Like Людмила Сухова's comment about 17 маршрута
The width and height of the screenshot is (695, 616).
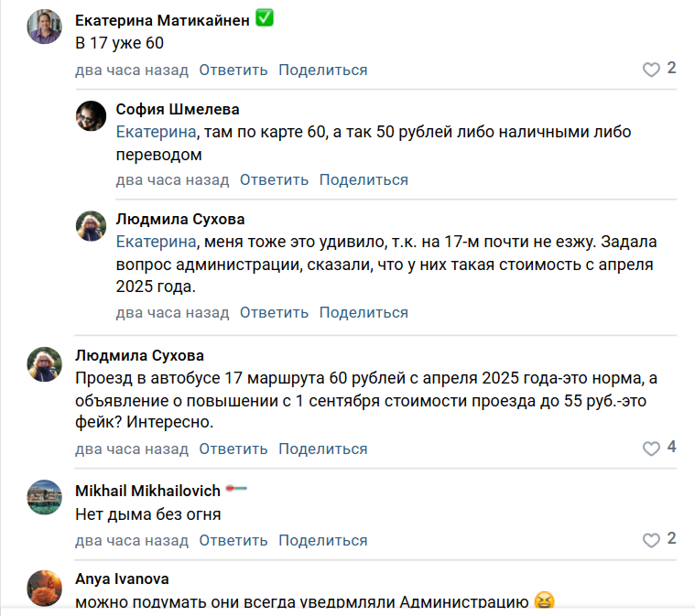tap(651, 448)
